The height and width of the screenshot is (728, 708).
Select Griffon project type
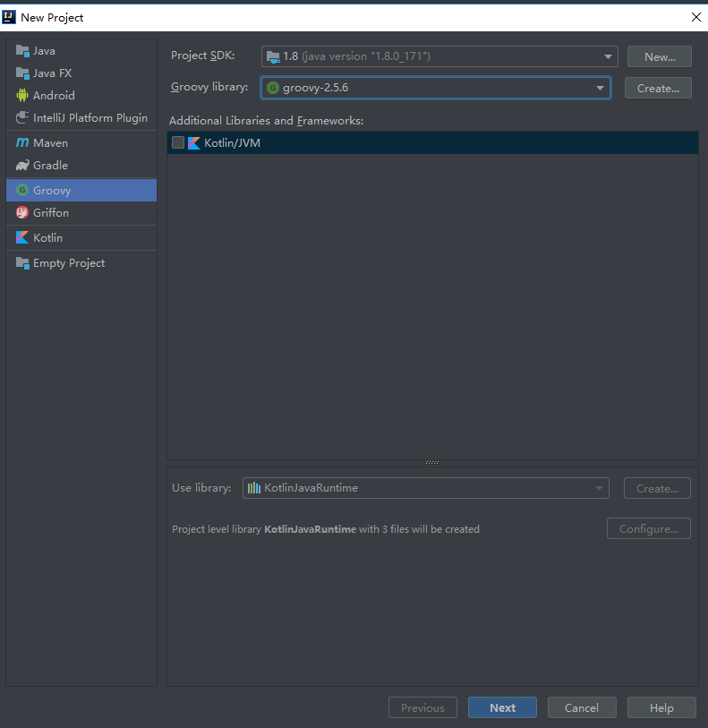pos(81,212)
